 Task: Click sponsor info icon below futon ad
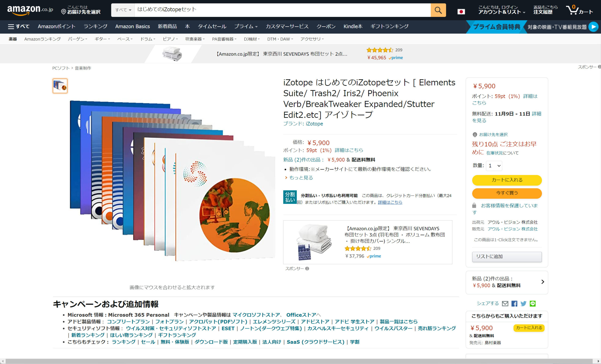click(307, 269)
